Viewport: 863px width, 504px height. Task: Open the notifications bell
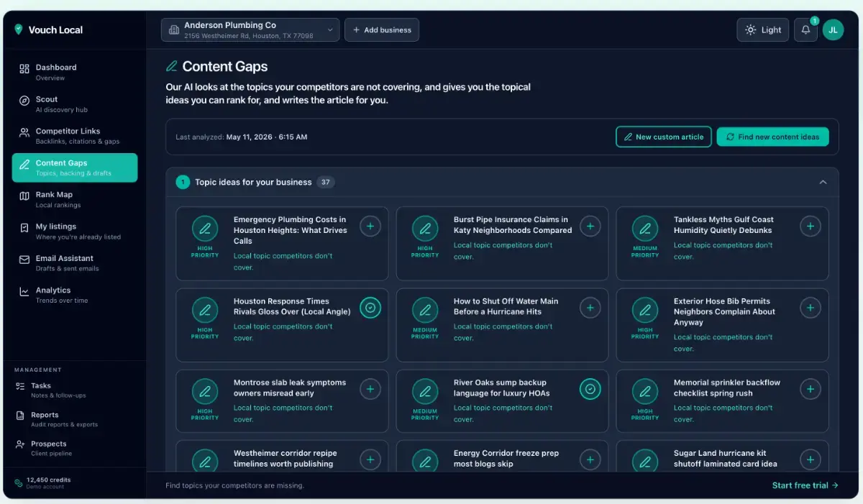806,29
